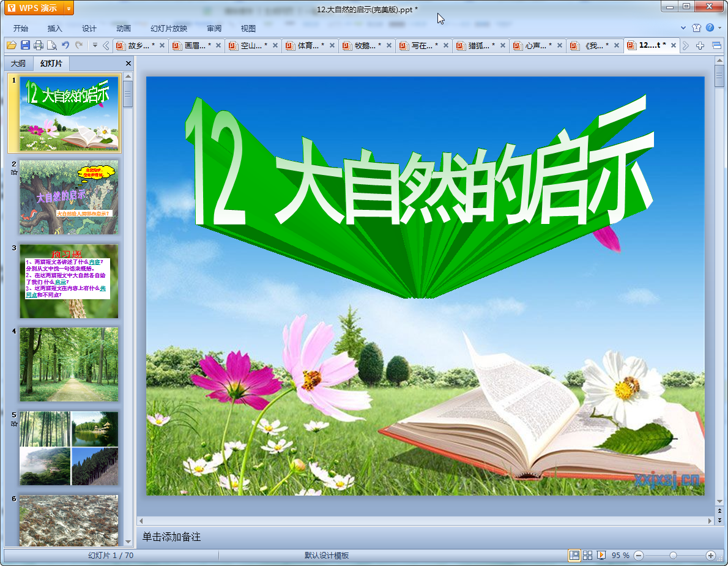Switch to the 大纲 outline pane tab

[x=18, y=63]
